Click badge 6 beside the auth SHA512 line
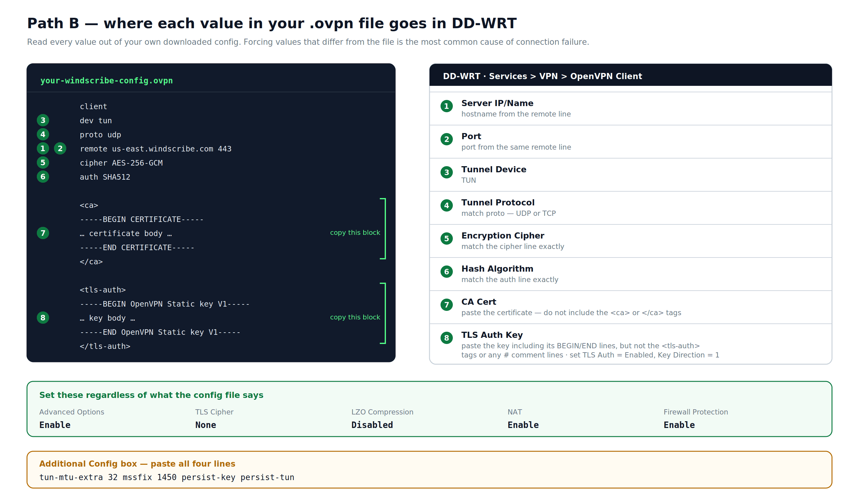 pos(43,177)
